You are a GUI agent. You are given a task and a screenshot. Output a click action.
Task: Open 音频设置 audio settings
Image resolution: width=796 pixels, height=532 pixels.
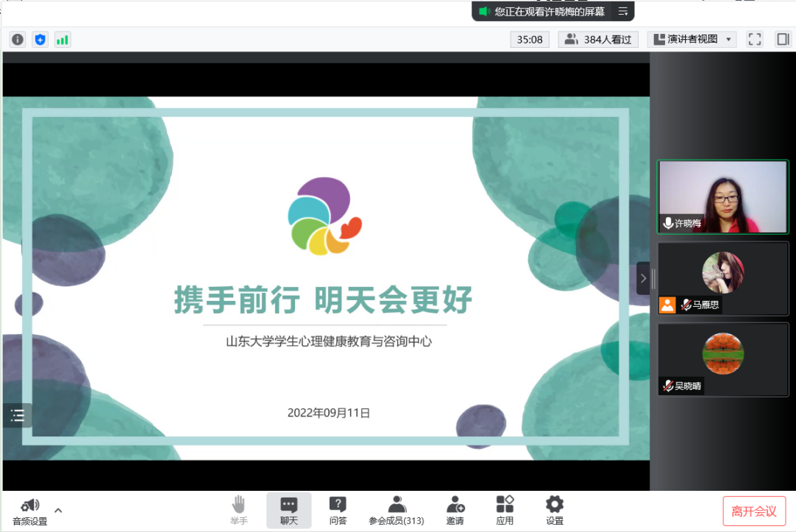30,511
